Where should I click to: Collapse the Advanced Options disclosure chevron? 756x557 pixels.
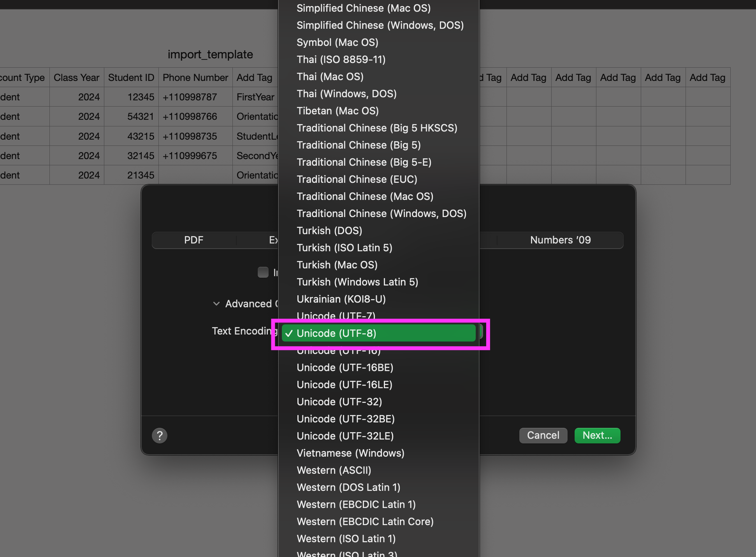point(216,304)
